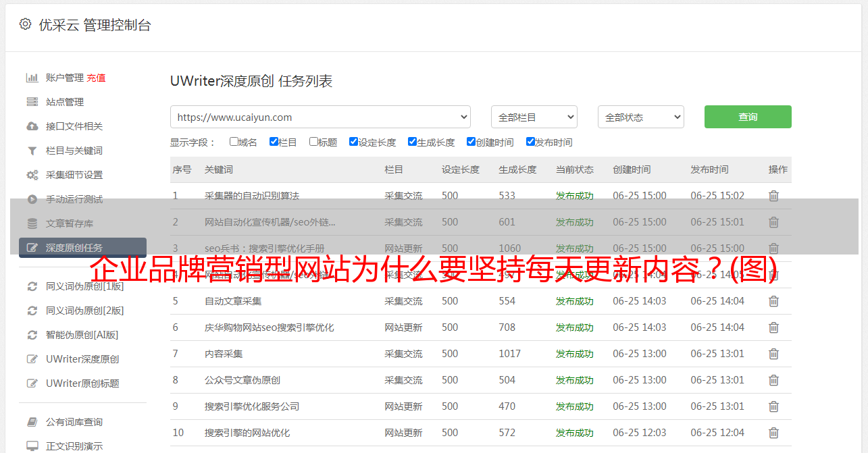Toggle the 生成长度 checkbox
Viewport: 868px width, 453px height.
(412, 142)
